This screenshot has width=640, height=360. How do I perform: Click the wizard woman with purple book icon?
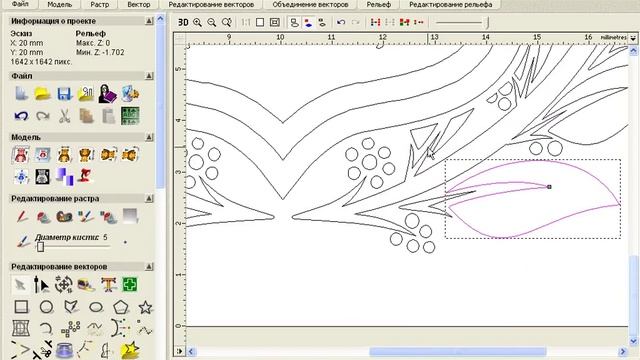click(x=108, y=93)
